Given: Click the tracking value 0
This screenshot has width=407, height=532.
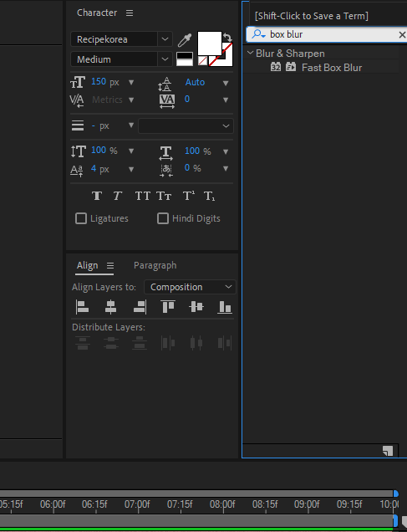Looking at the screenshot, I should 187,99.
